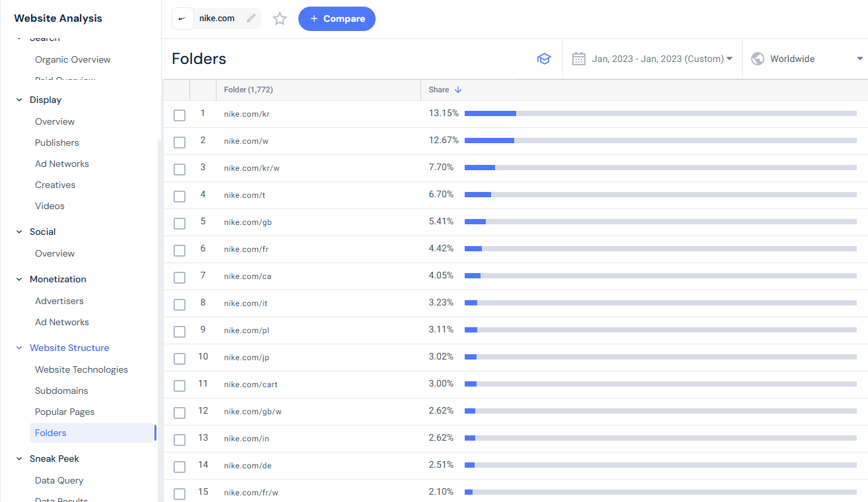Viewport: 868px width, 502px height.
Task: Favorite nike.com using the star icon
Action: 279,18
